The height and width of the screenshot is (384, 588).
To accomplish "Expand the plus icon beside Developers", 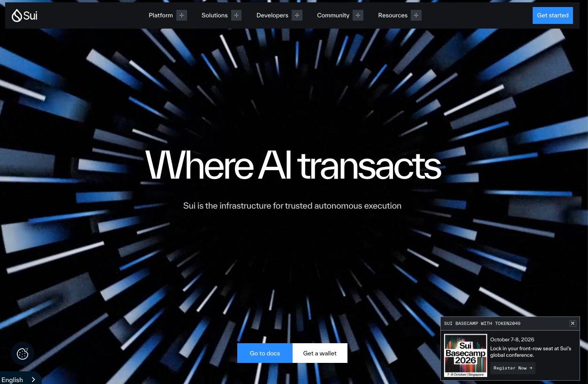I will (297, 15).
